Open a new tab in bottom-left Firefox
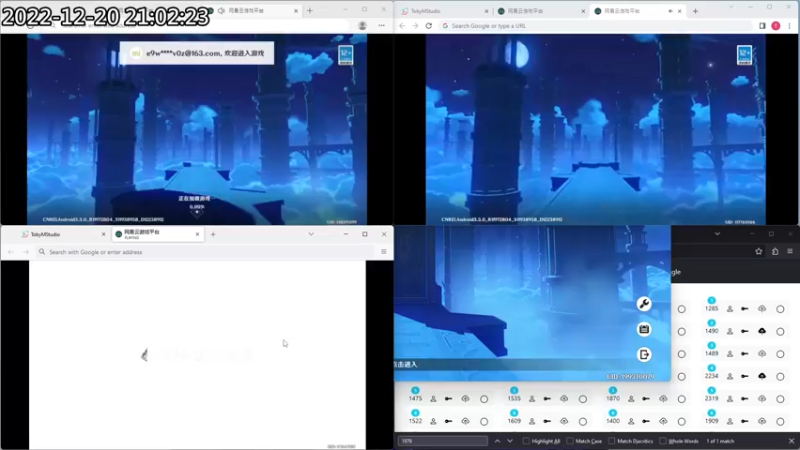800x450 pixels. click(x=213, y=234)
